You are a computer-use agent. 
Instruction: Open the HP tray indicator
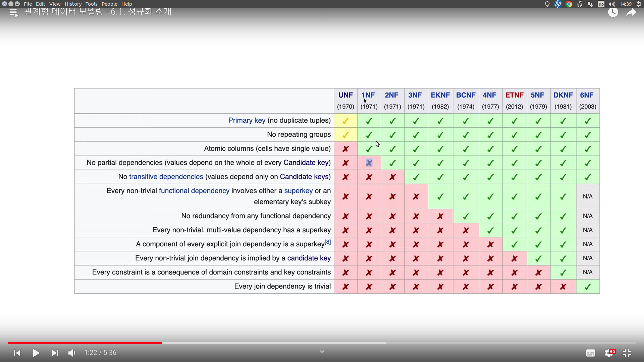558,4
